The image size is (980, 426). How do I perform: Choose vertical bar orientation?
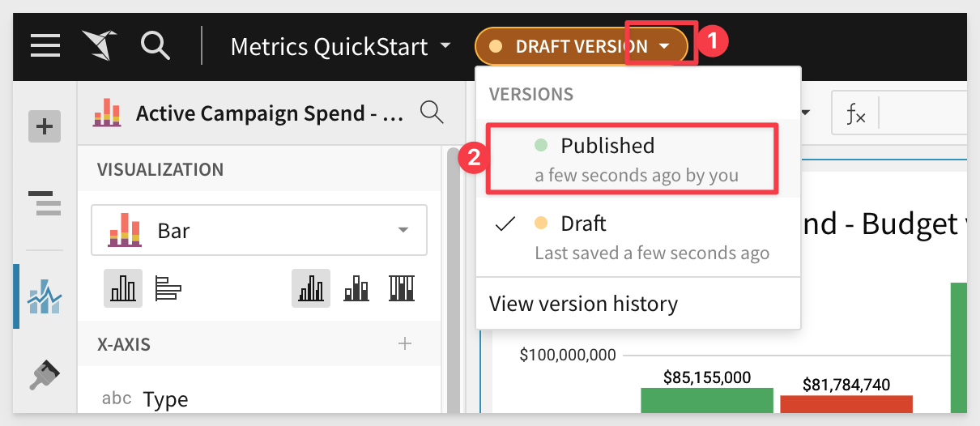pyautogui.click(x=123, y=289)
